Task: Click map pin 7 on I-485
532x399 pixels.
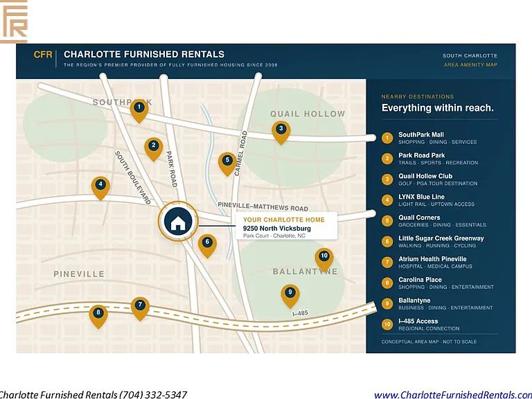Action: 140,308
